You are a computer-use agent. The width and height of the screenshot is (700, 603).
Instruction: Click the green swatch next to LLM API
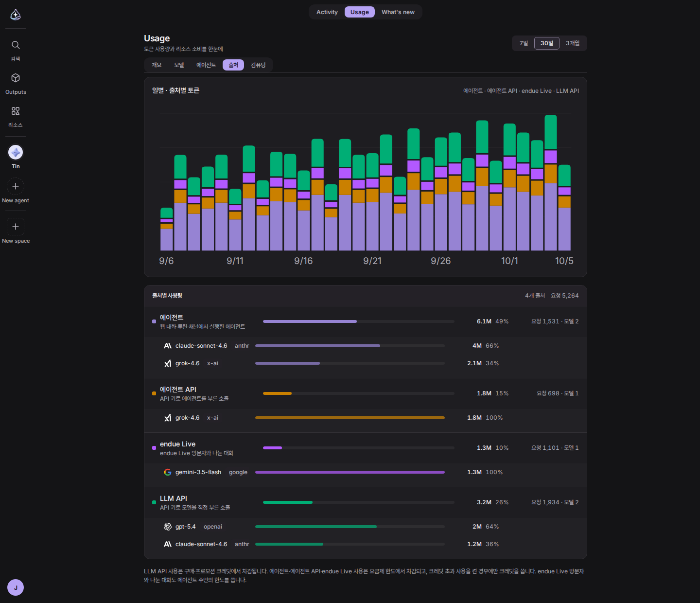pos(154,502)
